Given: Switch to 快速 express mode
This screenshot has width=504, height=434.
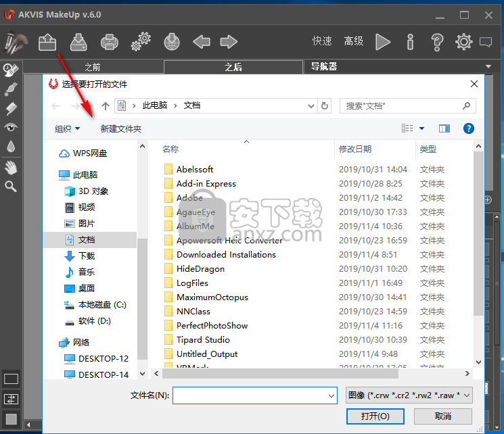Looking at the screenshot, I should coord(322,41).
